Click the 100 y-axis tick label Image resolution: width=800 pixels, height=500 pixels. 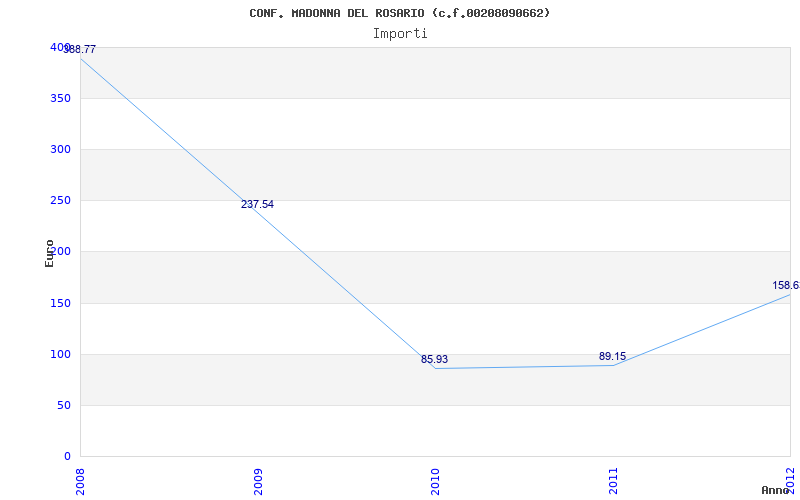(60, 354)
